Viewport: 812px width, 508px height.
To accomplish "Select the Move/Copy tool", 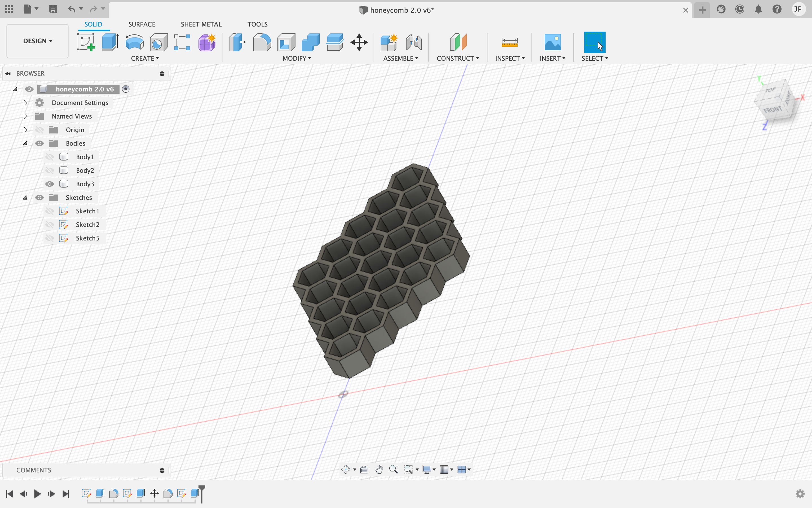I will [359, 42].
